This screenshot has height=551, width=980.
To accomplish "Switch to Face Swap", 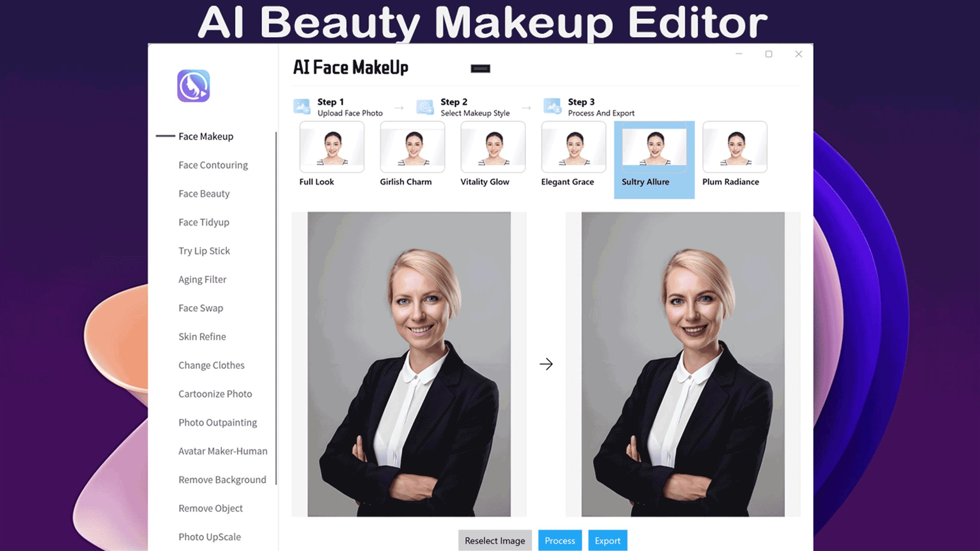I will pyautogui.click(x=200, y=308).
